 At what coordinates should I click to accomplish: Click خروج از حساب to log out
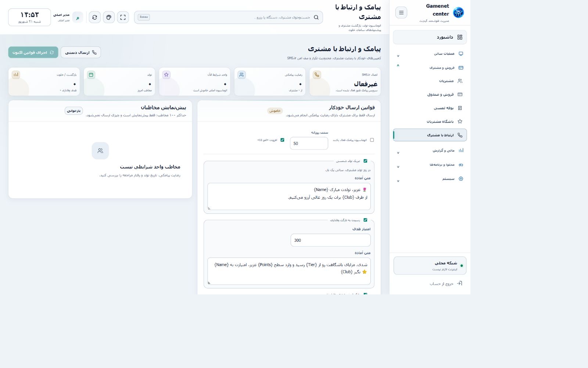tap(441, 284)
